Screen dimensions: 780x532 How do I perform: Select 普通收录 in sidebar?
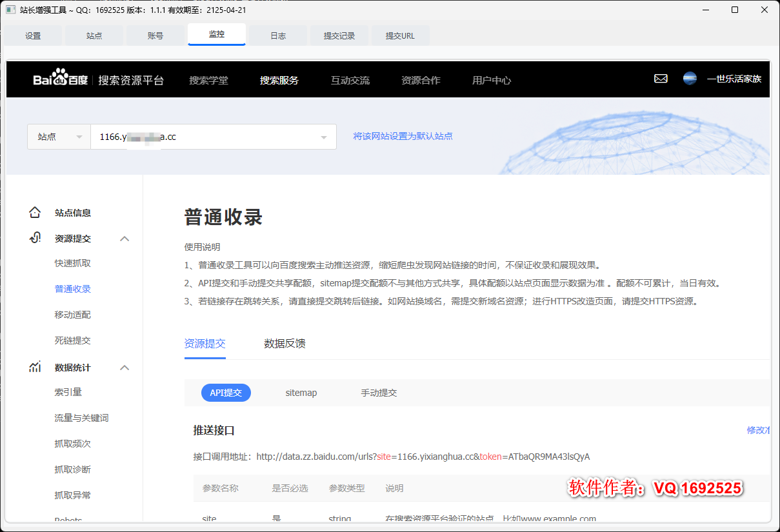[73, 289]
